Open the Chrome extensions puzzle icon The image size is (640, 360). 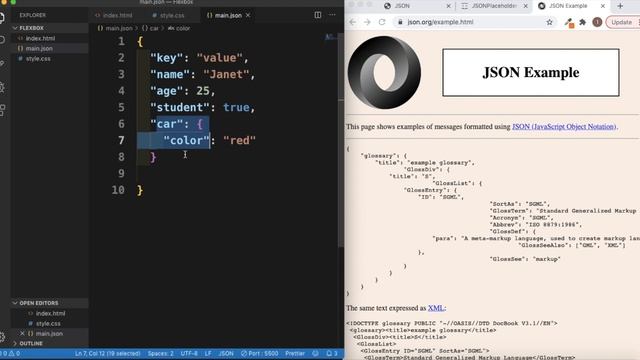[x=583, y=22]
